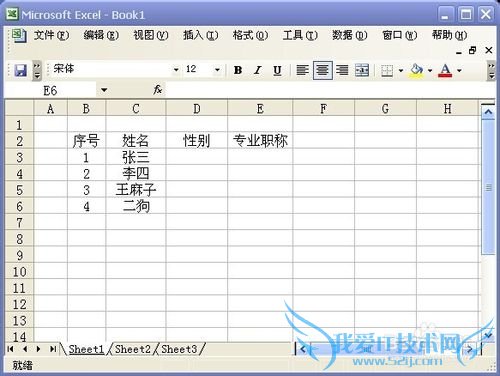This screenshot has width=500, height=376.
Task: Open the 插入(I) menu
Action: point(201,35)
